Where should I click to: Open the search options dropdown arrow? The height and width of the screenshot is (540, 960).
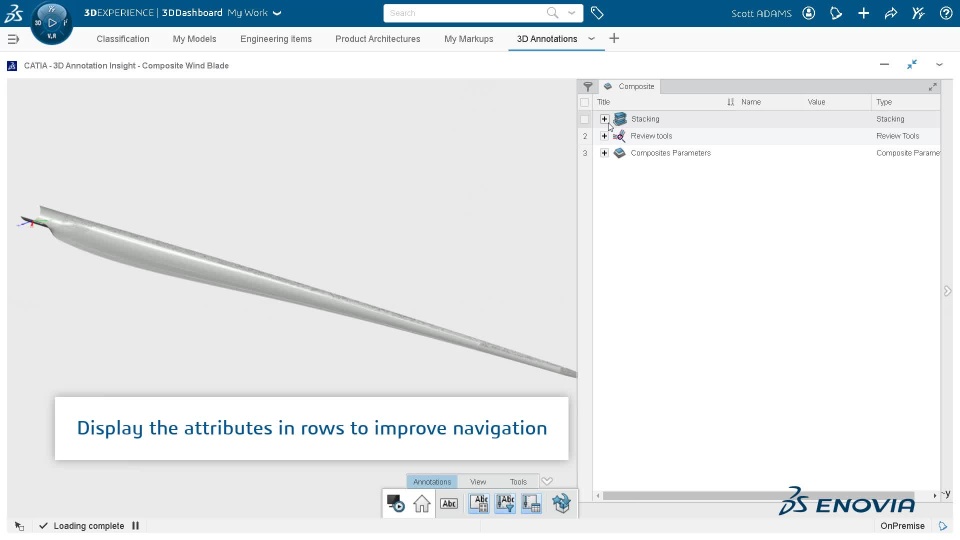(x=572, y=13)
